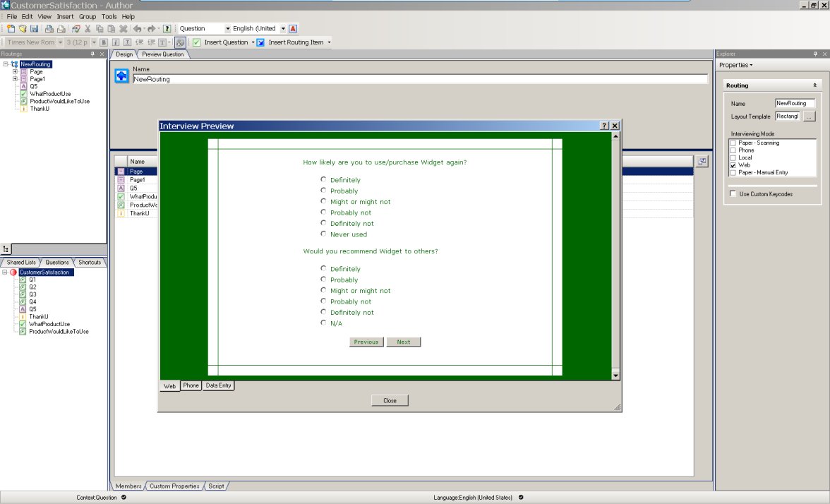The width and height of the screenshot is (830, 504).
Task: Open the Insert Routing Item dropdown arrow
Action: pos(329,42)
